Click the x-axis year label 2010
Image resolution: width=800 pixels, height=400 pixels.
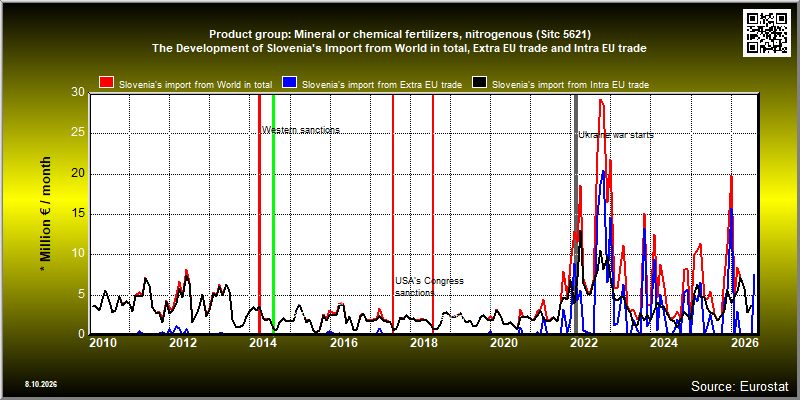point(103,342)
